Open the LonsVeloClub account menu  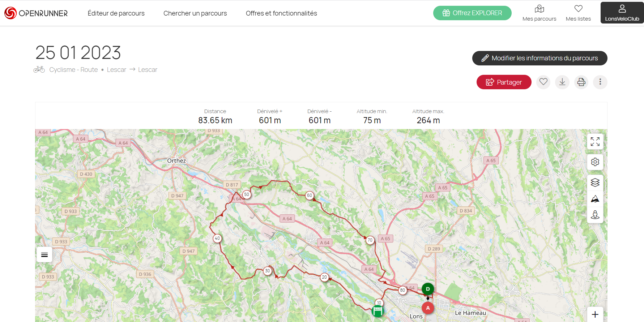point(622,13)
